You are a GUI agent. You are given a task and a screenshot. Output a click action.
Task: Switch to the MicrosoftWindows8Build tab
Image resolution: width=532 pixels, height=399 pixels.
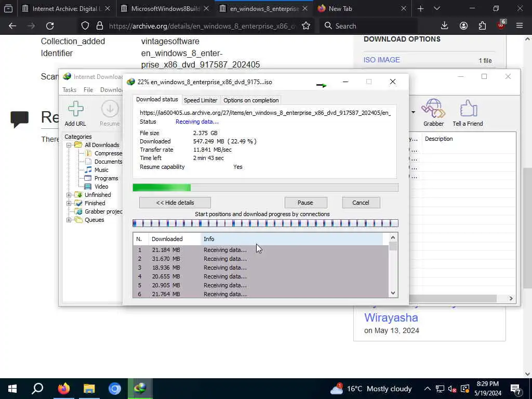165,8
